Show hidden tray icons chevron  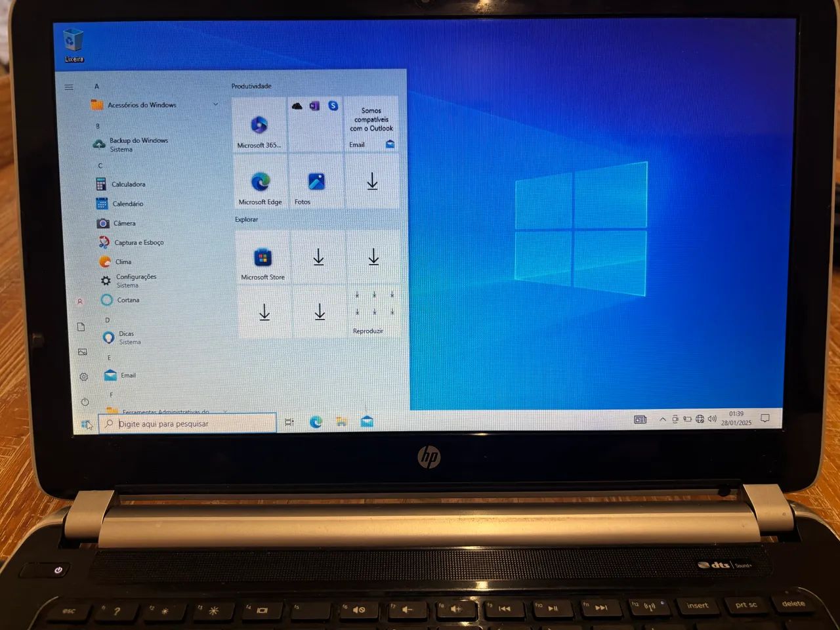[663, 419]
